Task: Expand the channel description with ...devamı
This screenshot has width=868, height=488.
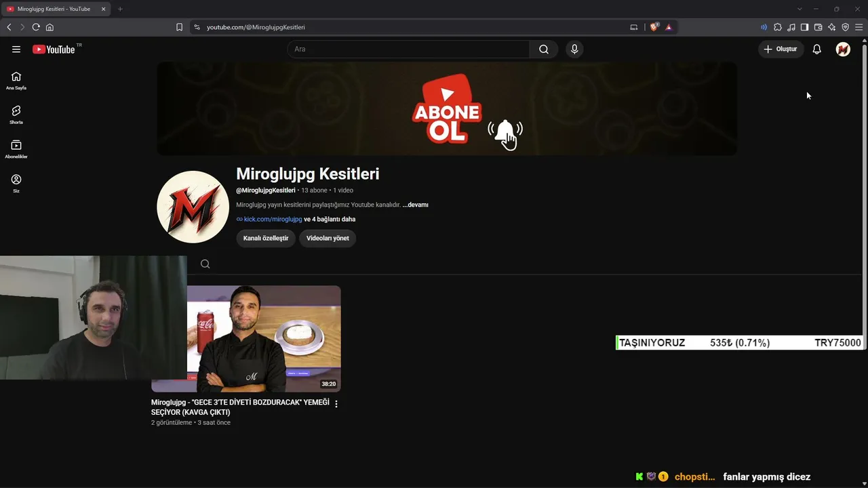Action: click(x=415, y=205)
